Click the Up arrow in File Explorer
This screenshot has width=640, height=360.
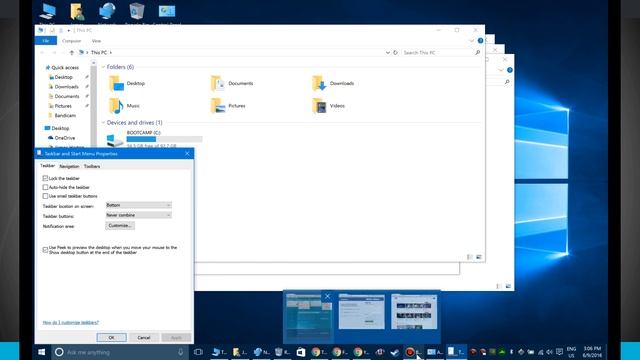pyautogui.click(x=72, y=53)
